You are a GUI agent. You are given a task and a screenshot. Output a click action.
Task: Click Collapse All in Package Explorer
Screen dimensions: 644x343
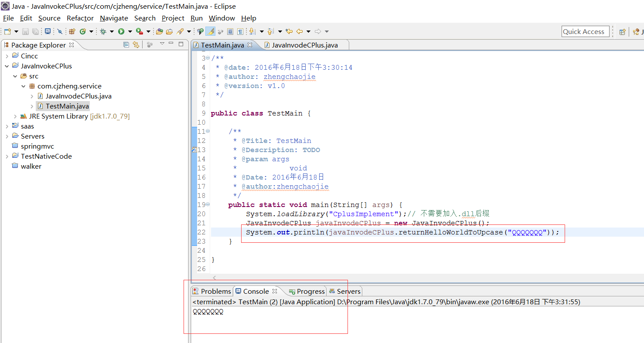pyautogui.click(x=126, y=44)
